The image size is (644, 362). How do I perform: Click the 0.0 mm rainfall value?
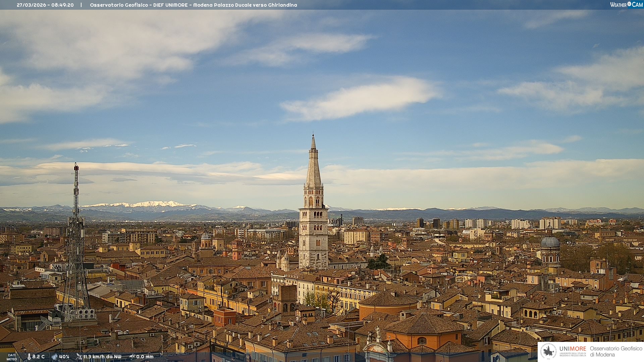tap(145, 357)
